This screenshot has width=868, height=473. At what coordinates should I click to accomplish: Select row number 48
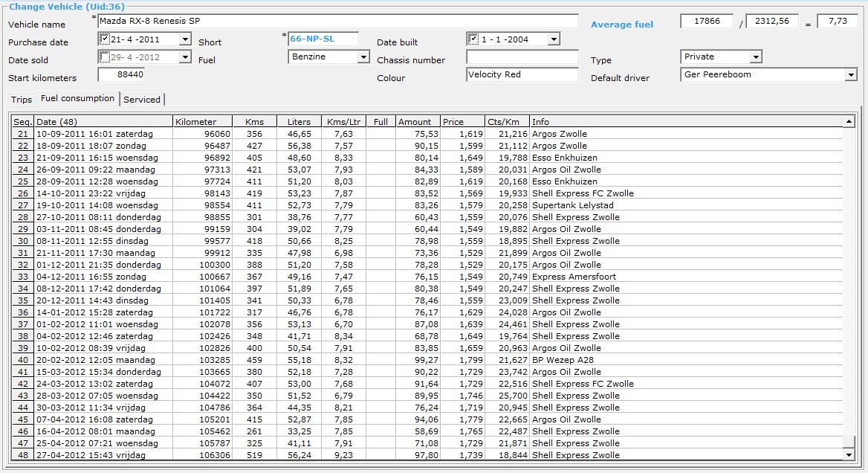click(x=23, y=455)
